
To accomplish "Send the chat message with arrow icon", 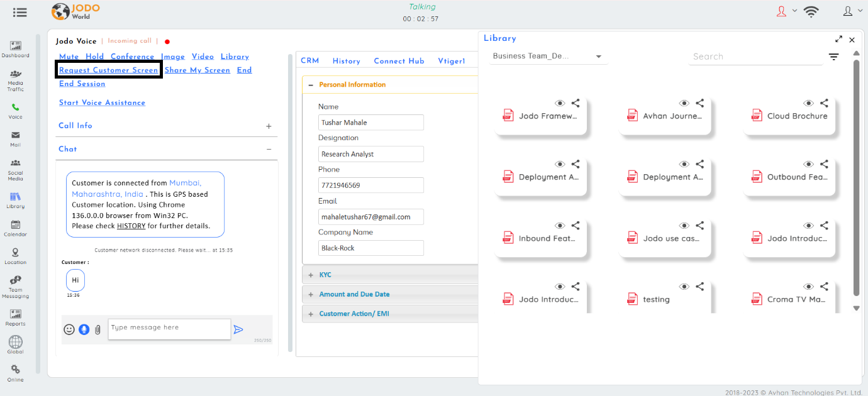I will 238,329.
